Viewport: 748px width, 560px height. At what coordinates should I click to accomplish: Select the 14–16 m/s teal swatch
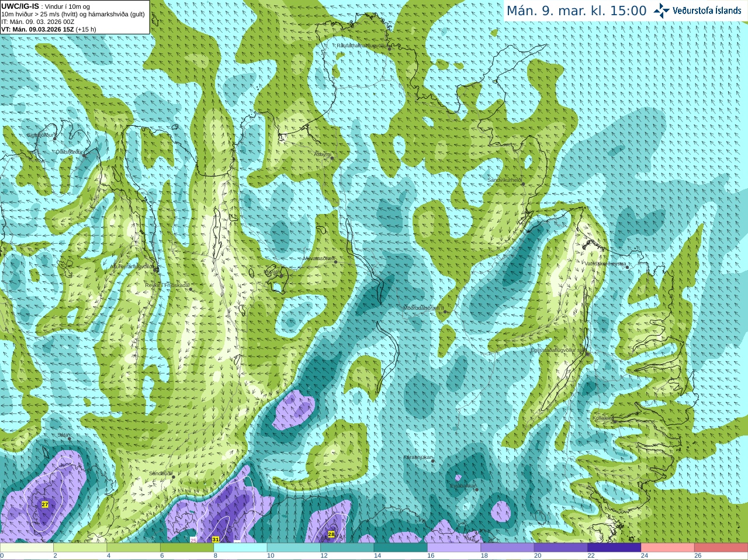[401, 548]
